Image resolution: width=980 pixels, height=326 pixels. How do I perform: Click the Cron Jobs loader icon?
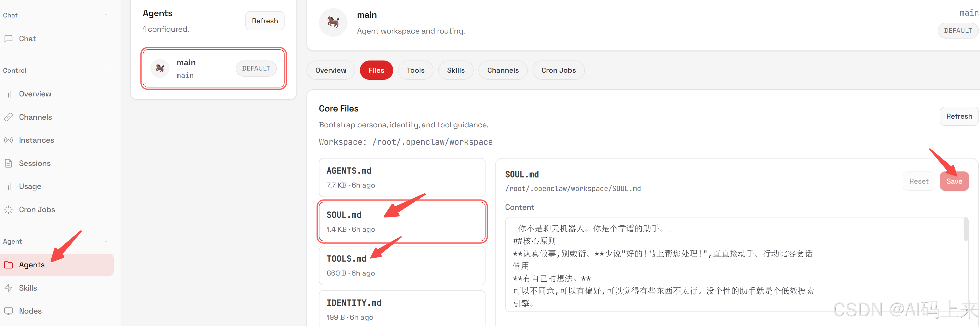click(x=8, y=210)
